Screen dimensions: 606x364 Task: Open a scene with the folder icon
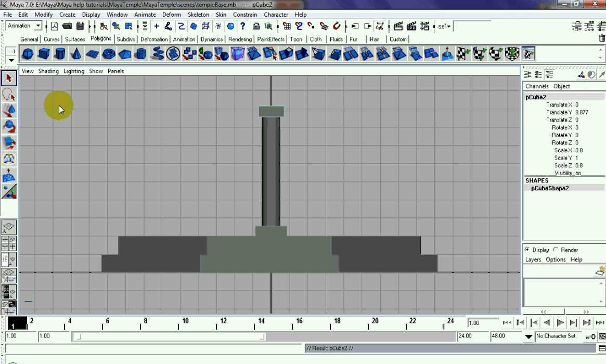(67, 26)
